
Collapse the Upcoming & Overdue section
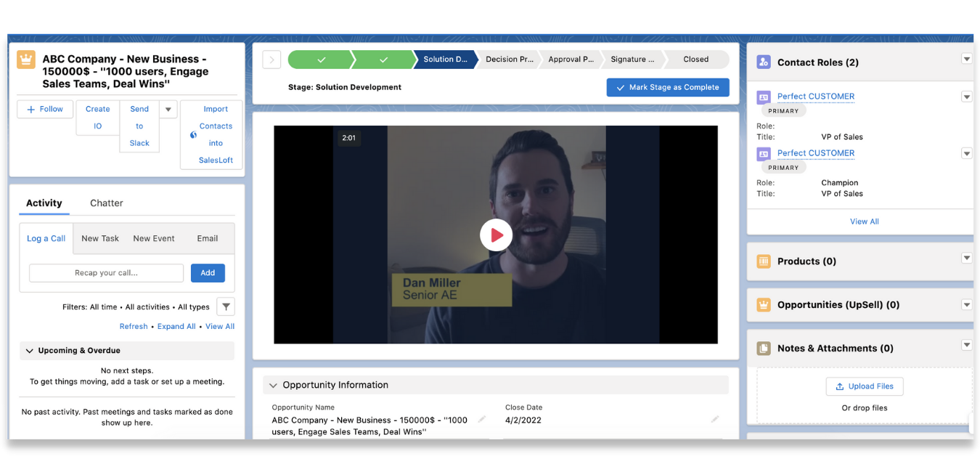(x=28, y=350)
